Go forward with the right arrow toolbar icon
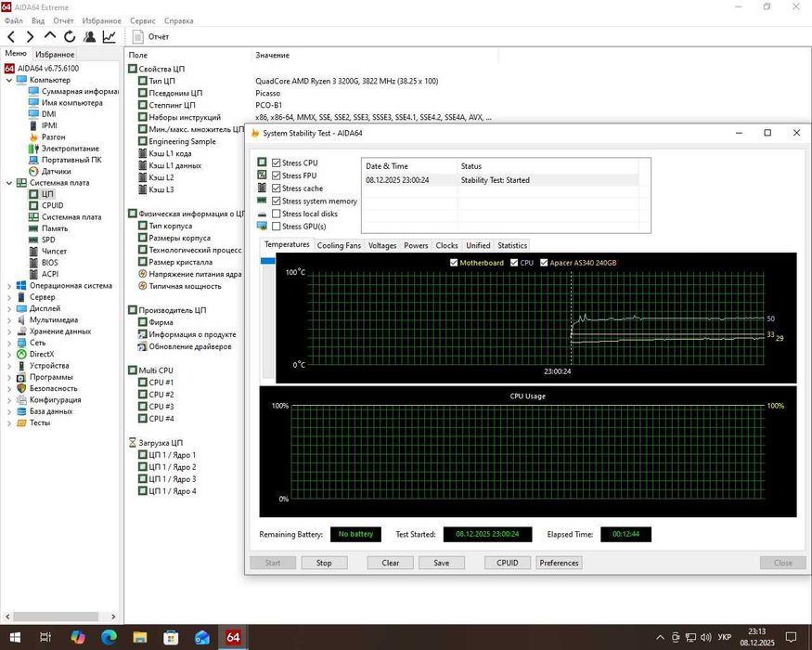812x650 pixels. tap(30, 36)
